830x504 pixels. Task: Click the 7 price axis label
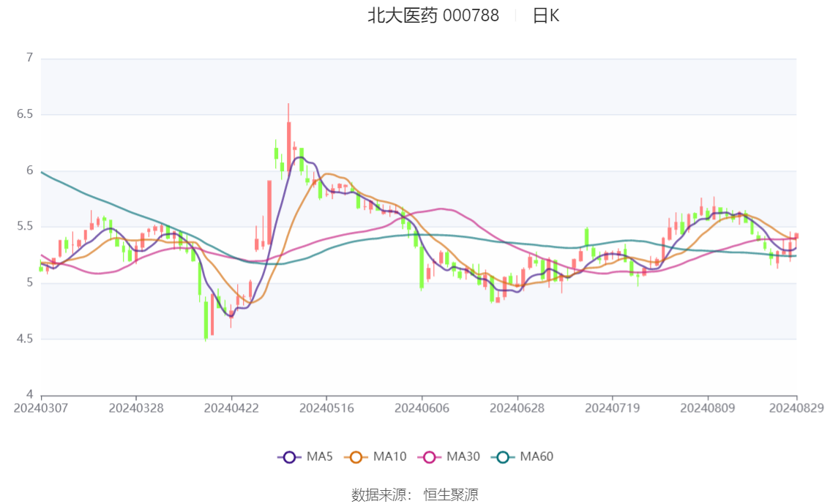coord(29,58)
